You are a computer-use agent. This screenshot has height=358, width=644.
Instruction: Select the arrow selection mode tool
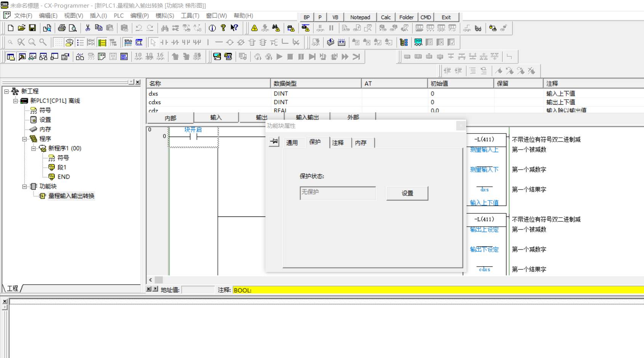[153, 42]
